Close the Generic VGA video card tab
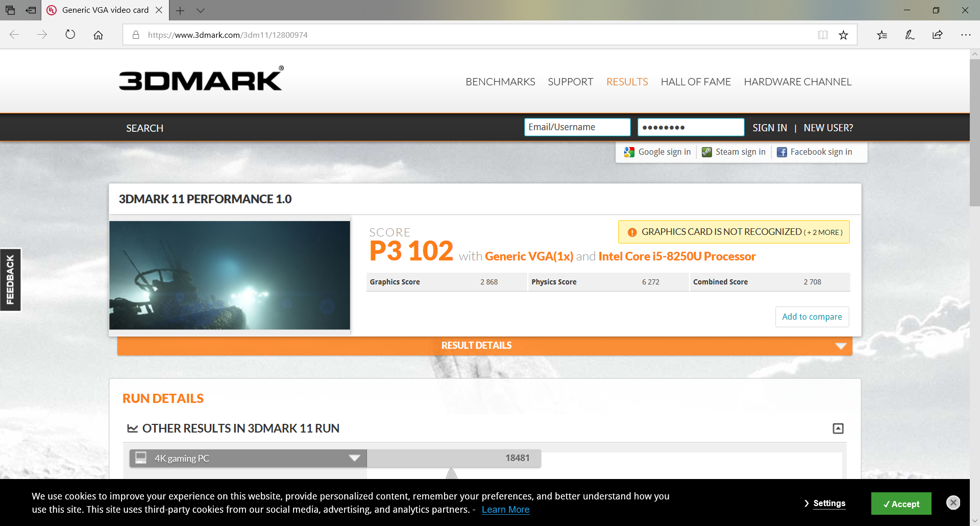 click(159, 10)
